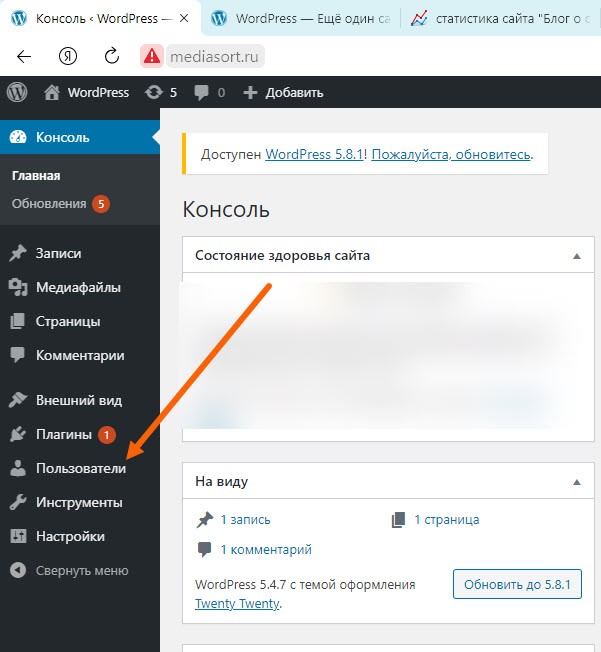Click the Пожалуйста, обновитесь link
The height and width of the screenshot is (652, 601).
tap(451, 155)
